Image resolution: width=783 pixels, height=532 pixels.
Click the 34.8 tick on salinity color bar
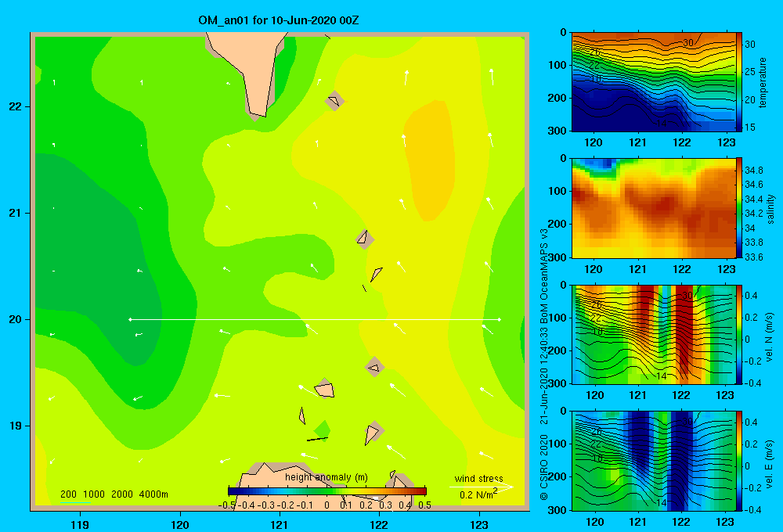(753, 171)
